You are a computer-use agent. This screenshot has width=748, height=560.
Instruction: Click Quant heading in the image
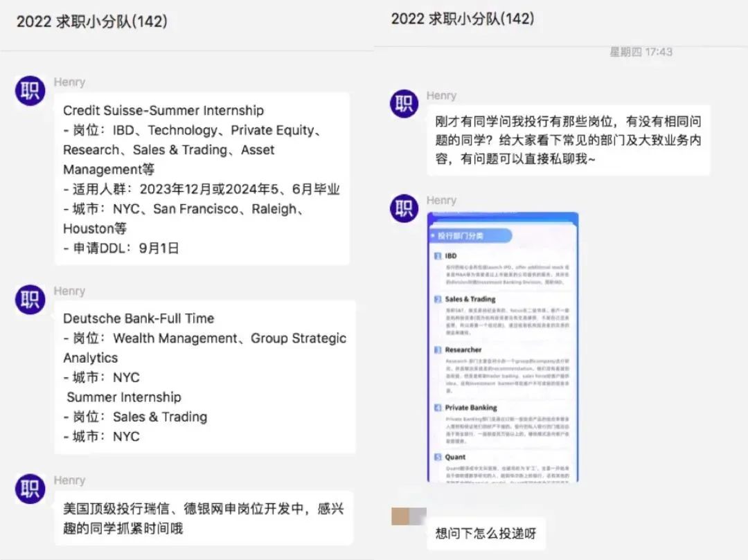pyautogui.click(x=454, y=457)
